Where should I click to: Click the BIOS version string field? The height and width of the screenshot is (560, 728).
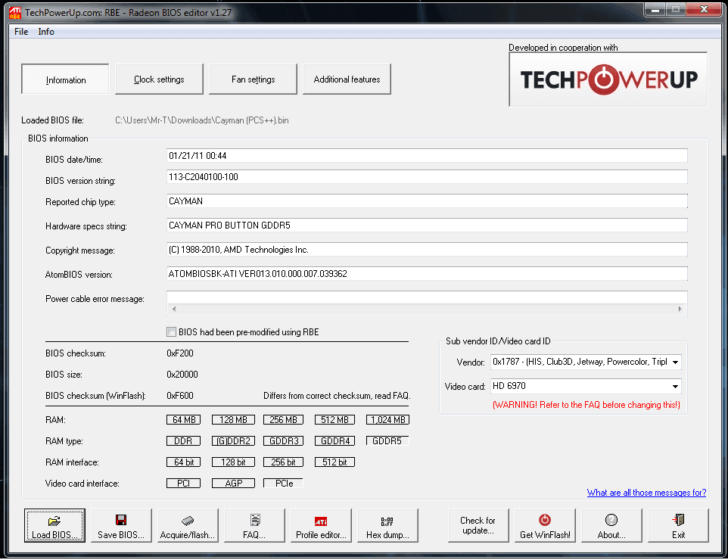427,177
